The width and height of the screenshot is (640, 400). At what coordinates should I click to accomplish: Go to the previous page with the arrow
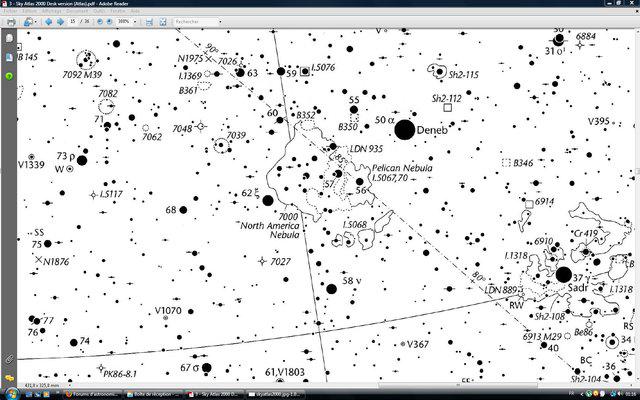pos(49,22)
